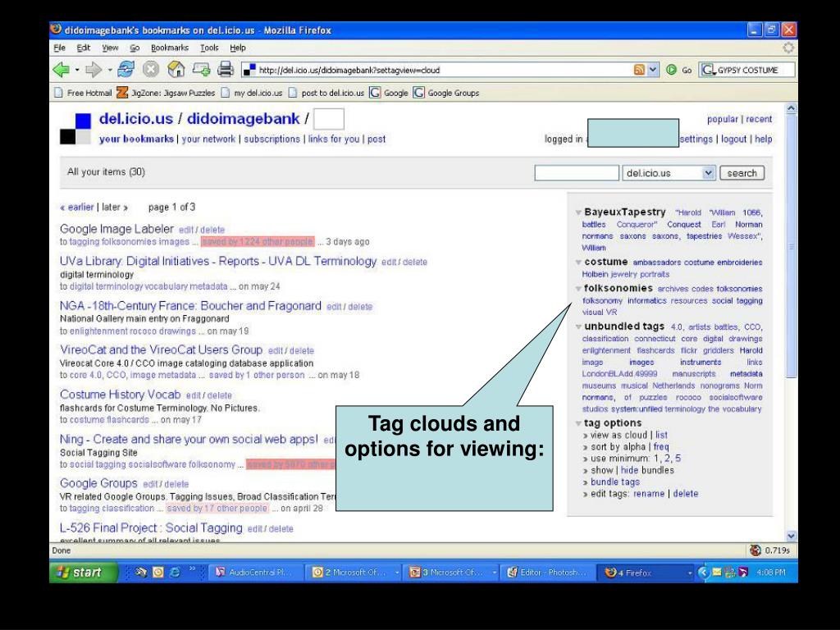840x630 pixels.
Task: Click the Stop loading icon
Action: click(x=151, y=69)
